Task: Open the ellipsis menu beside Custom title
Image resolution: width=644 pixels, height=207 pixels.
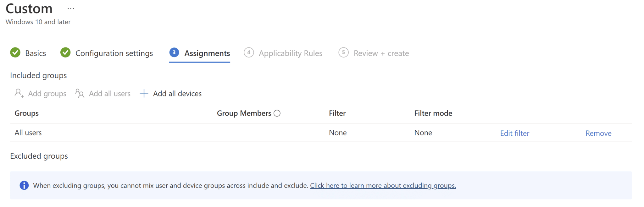Action: 71,9
